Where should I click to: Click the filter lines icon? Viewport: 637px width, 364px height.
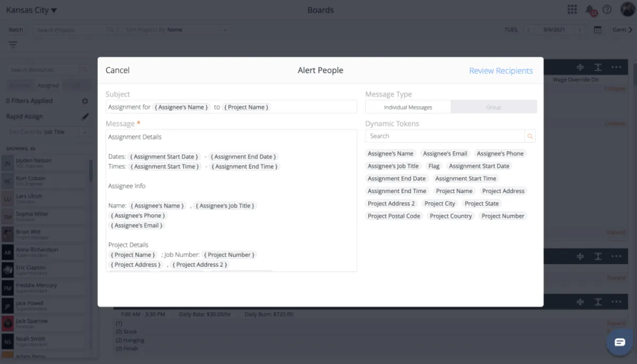13,45
